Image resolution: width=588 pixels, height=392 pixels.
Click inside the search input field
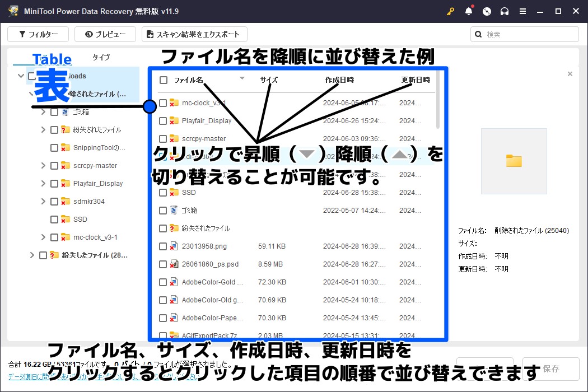pyautogui.click(x=521, y=34)
